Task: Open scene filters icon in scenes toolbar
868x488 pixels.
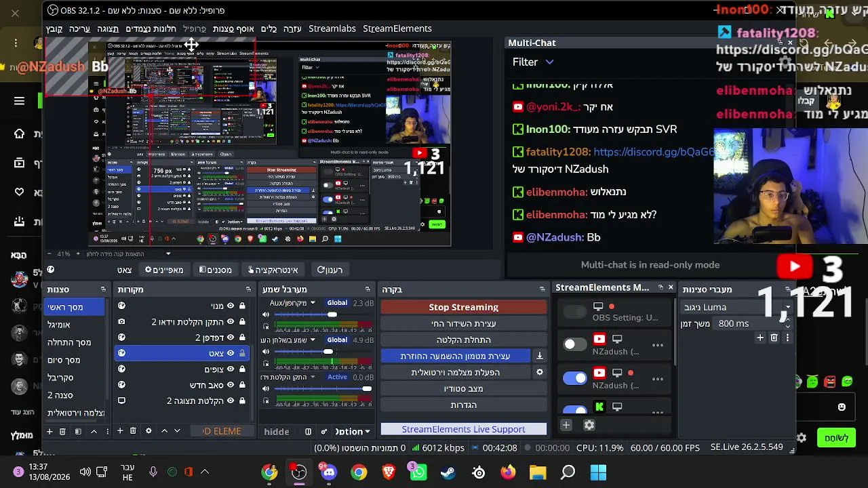Action: (78, 431)
